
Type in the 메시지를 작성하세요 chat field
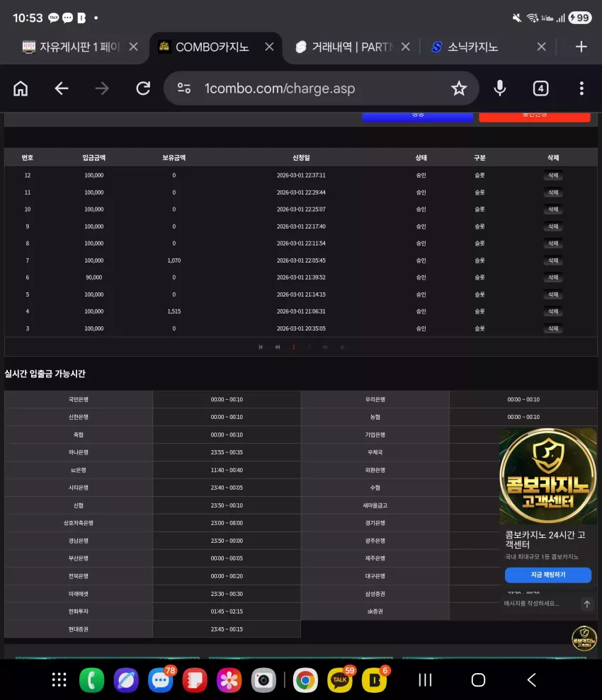pyautogui.click(x=540, y=604)
